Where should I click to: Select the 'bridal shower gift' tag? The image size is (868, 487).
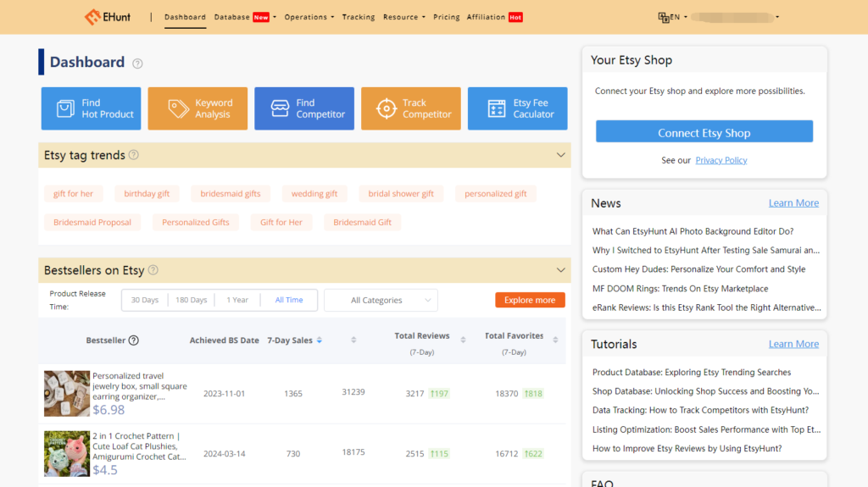click(x=401, y=194)
